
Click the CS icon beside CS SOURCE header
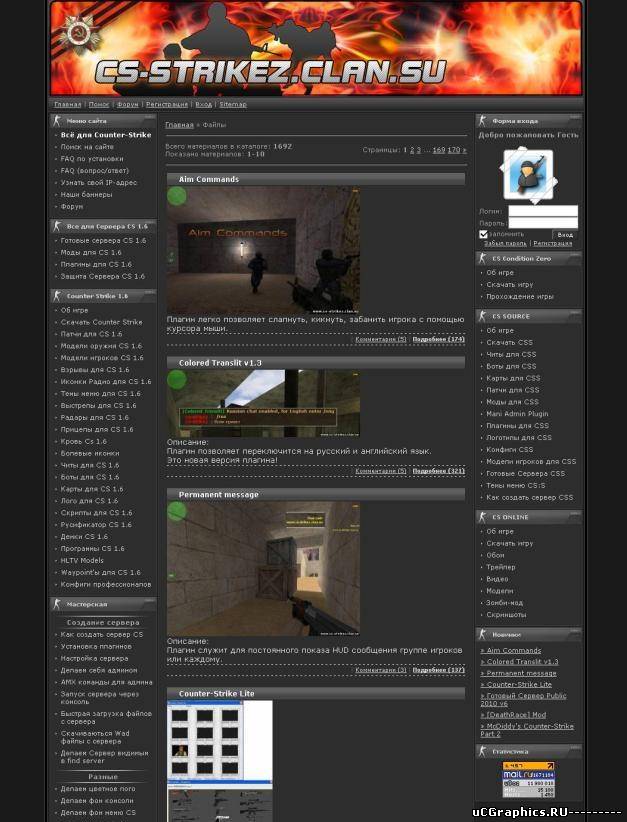[482, 316]
